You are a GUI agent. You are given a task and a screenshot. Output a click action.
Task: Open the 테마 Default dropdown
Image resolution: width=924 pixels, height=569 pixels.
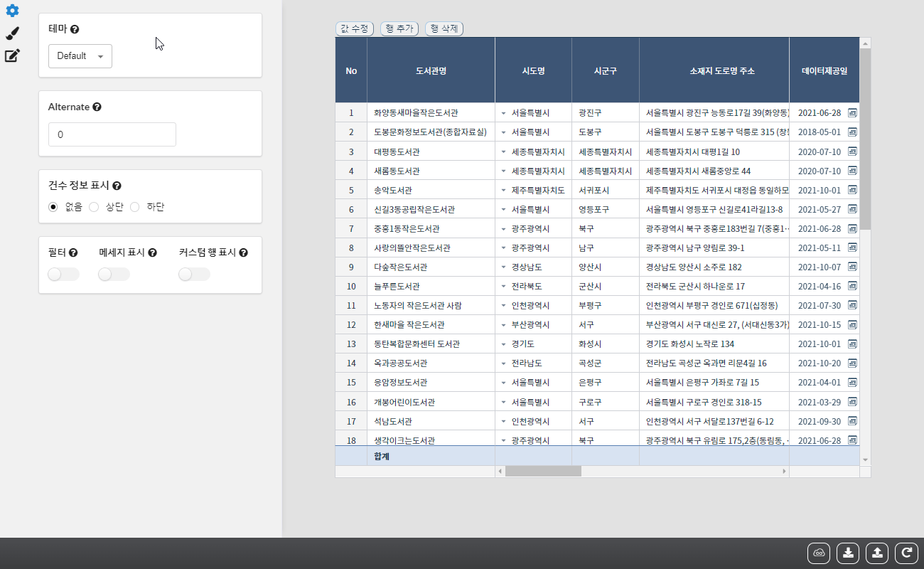[80, 56]
